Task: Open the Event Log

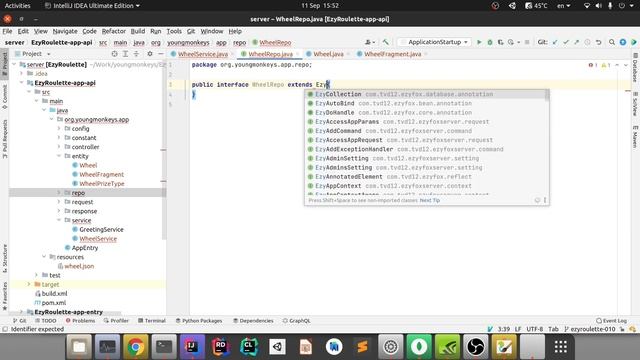Action: click(611, 321)
